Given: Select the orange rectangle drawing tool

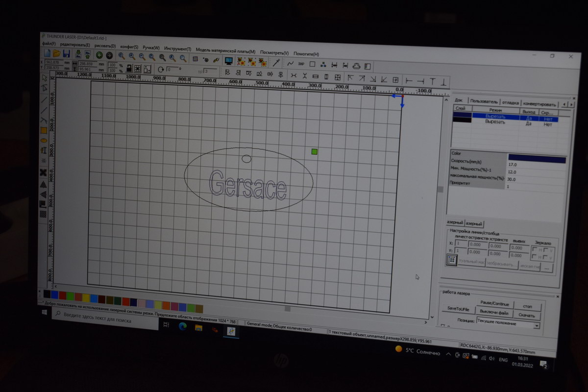Looking at the screenshot, I should tap(44, 130).
